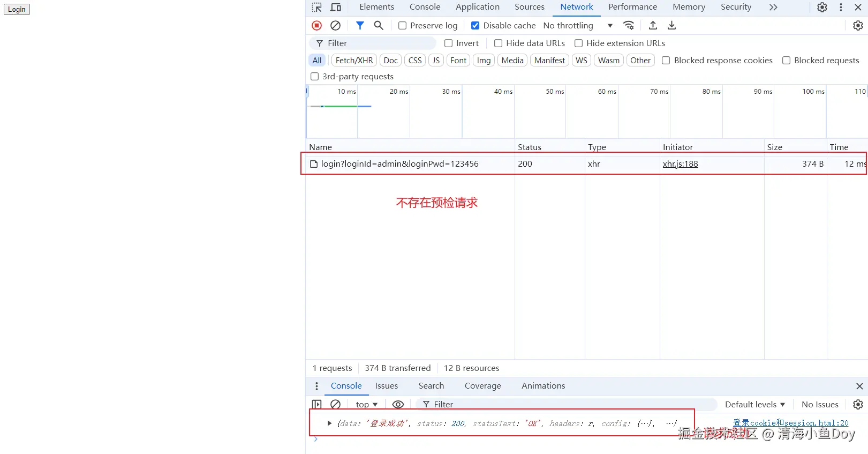Activate the inspect element picker icon
Viewport: 868px width, 454px height.
point(317,8)
